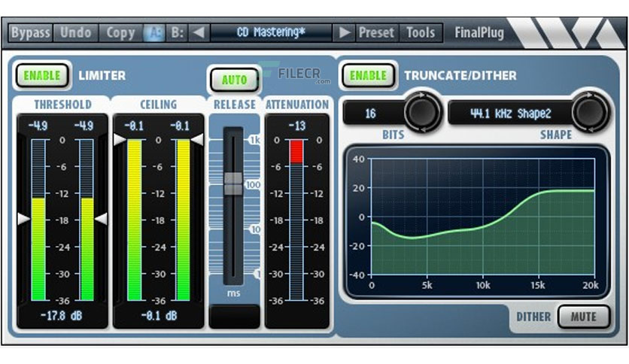Image resolution: width=629 pixels, height=364 pixels.
Task: Toggle the Limiter ENABLE button
Action: tap(42, 75)
